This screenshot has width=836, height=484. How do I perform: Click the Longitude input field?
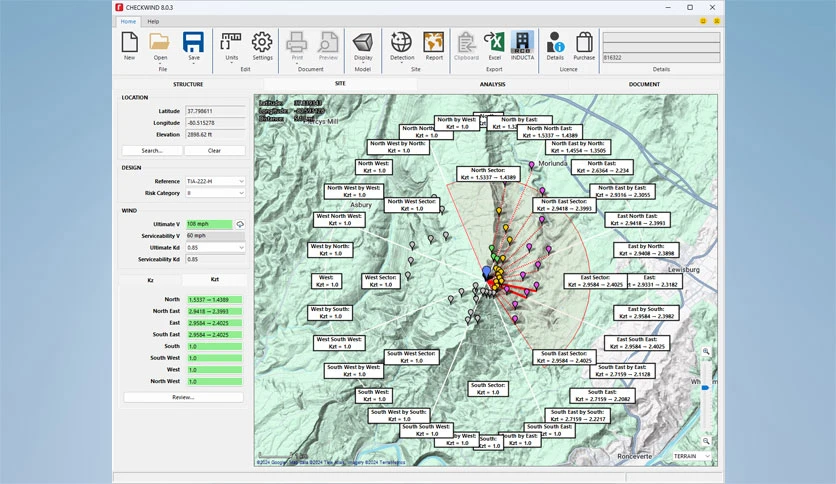(x=215, y=123)
